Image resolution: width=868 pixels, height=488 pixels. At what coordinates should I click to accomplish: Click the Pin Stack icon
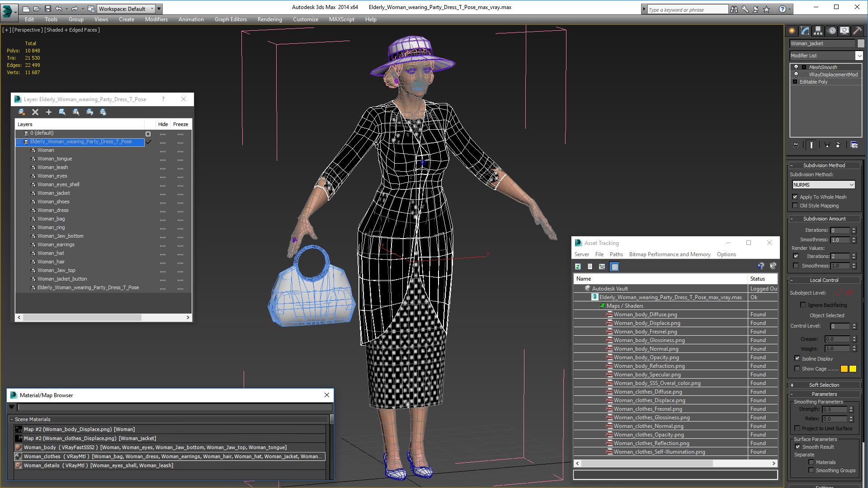[x=796, y=145]
